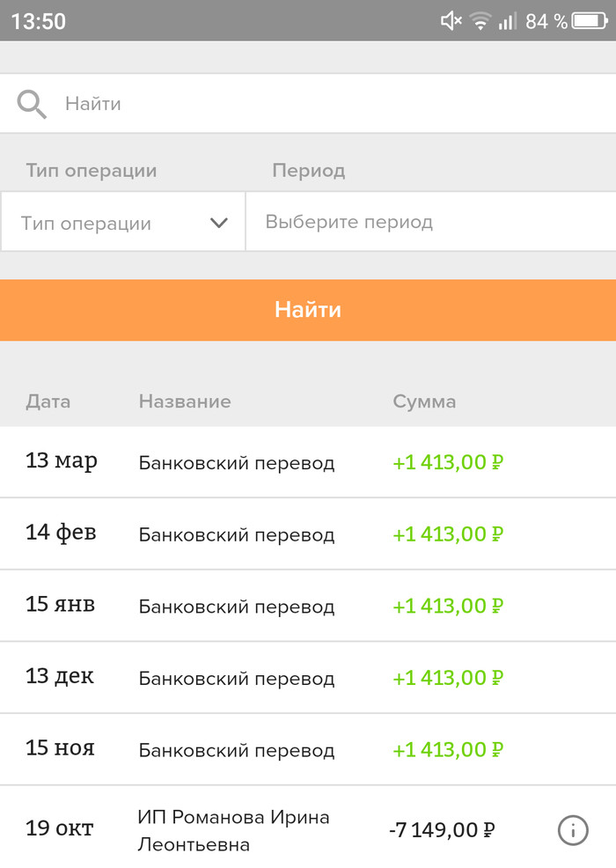Click the chevron arrow in operation type selector
Viewport: 616px width, 868px height.
(x=219, y=223)
